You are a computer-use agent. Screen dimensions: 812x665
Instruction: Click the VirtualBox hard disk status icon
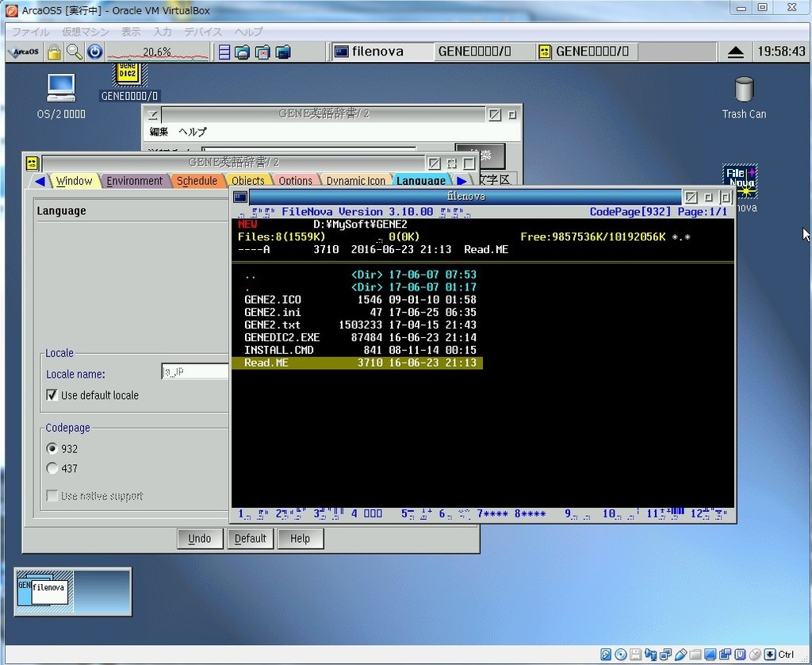point(605,654)
